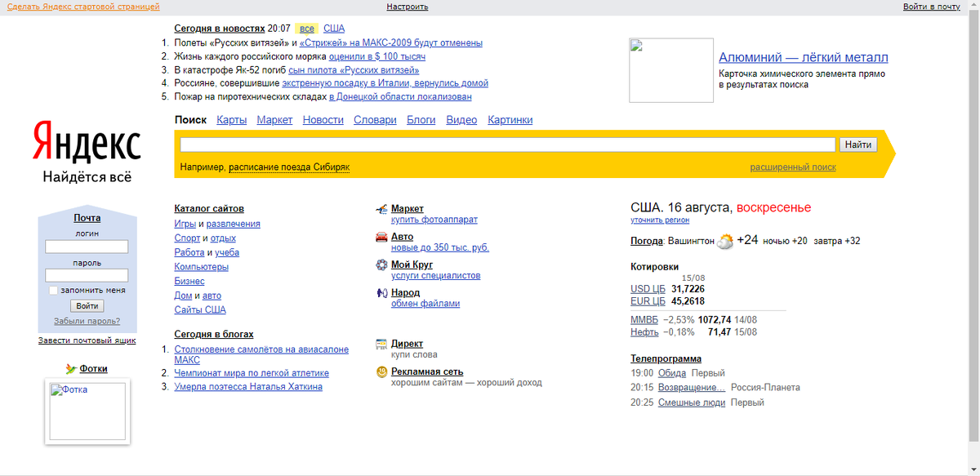980x476 pixels.
Task: Focus the пароль input field
Action: pyautogui.click(x=87, y=275)
